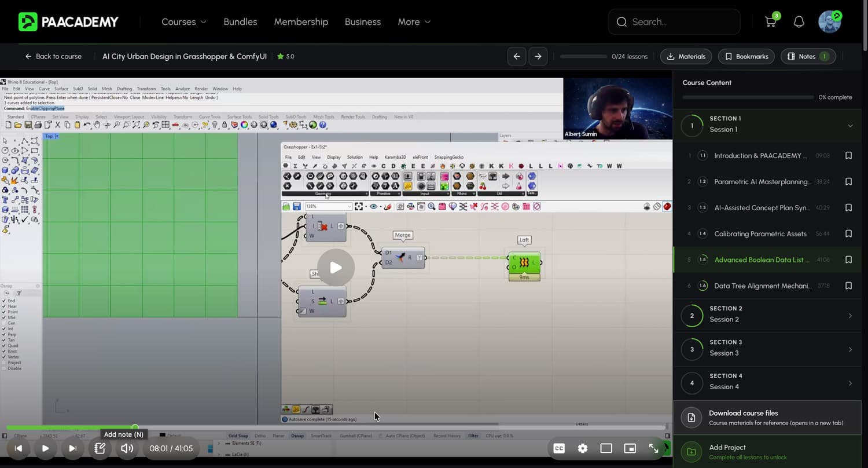Image resolution: width=868 pixels, height=468 pixels.
Task: Expand Section 3 Session 3
Action: (767, 349)
